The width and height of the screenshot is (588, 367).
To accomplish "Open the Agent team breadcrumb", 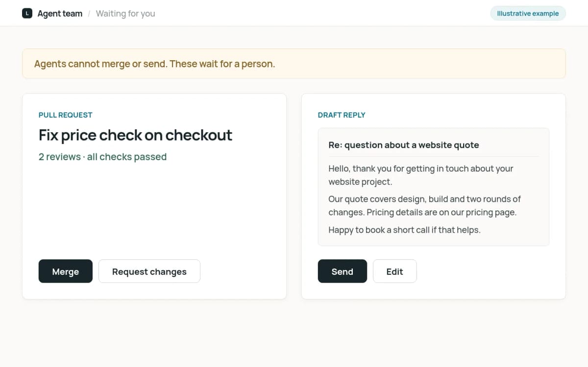I will 60,13.
